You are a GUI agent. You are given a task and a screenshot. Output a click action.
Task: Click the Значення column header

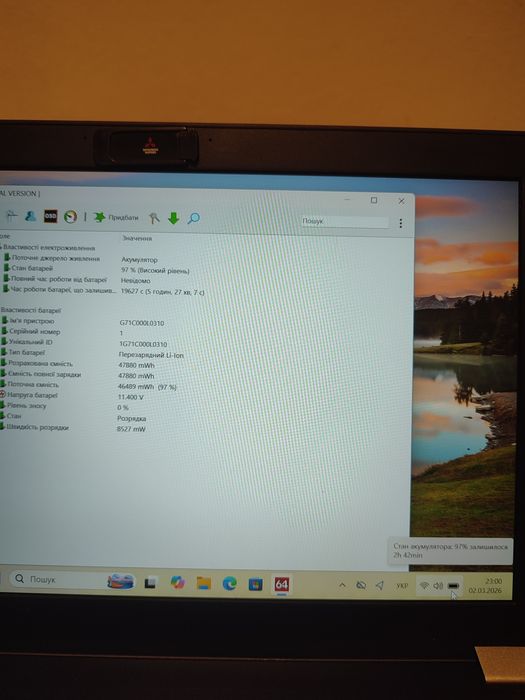tap(137, 238)
